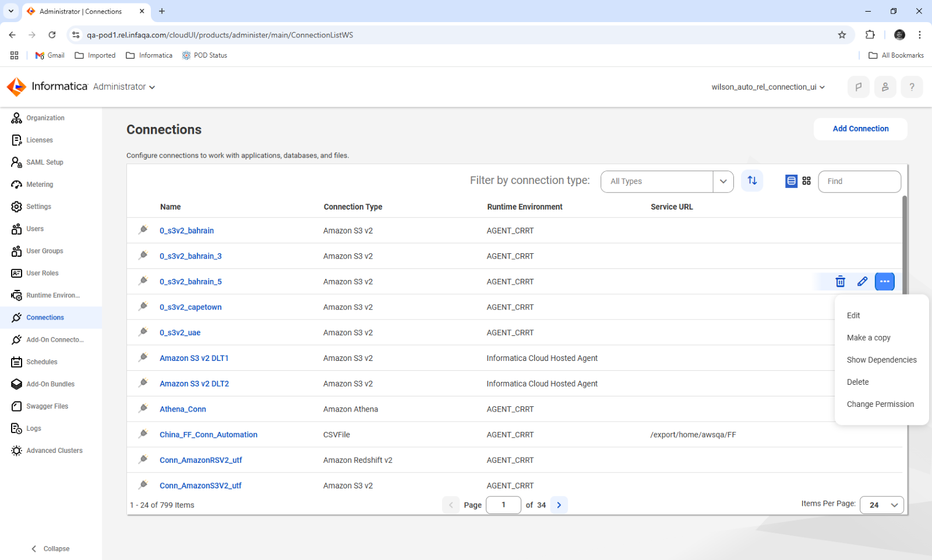
Task: Open the Logs section
Action: pyautogui.click(x=34, y=428)
